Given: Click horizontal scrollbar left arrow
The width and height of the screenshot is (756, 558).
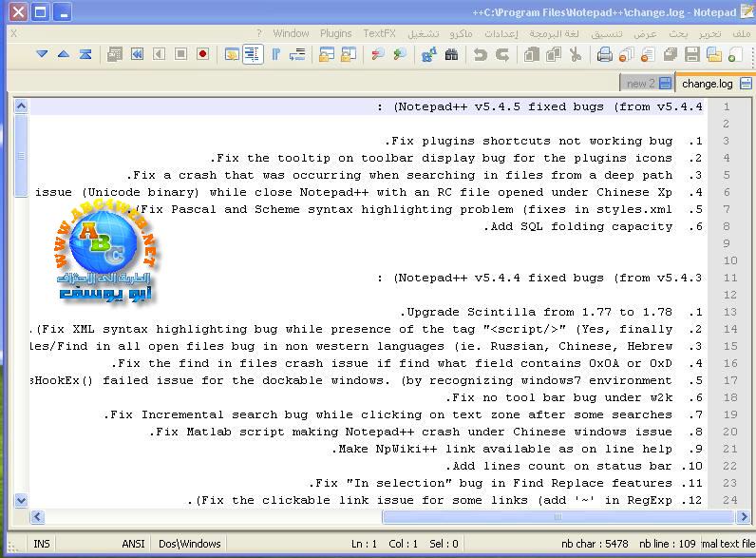Looking at the screenshot, I should coord(38,517).
